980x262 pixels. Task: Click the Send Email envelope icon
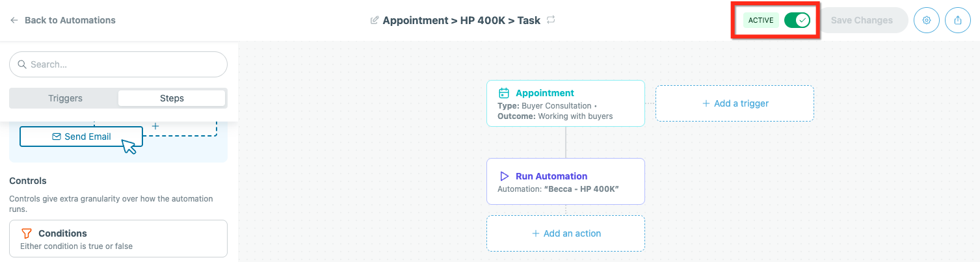click(x=57, y=137)
